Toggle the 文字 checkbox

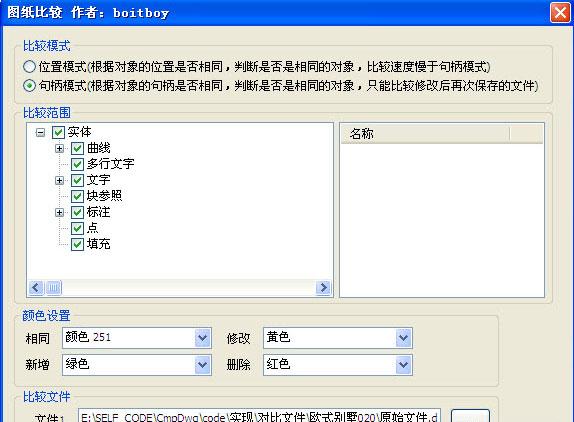(x=77, y=180)
